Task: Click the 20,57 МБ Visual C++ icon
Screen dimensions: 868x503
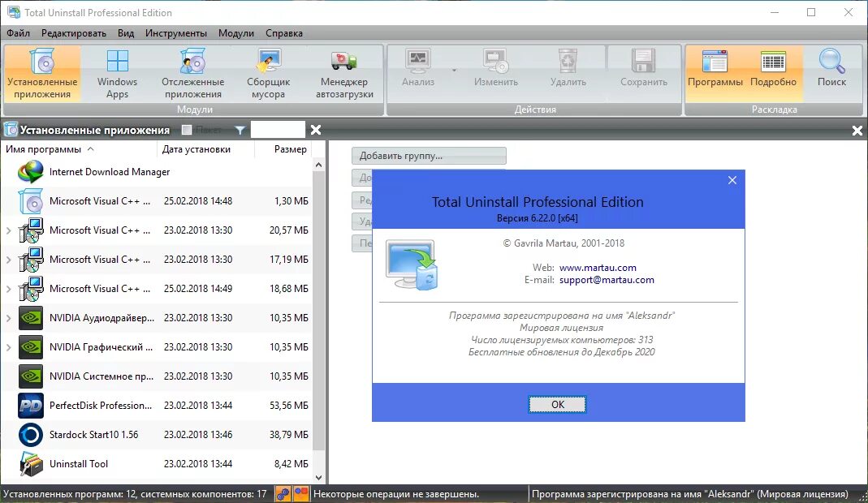Action: click(30, 230)
